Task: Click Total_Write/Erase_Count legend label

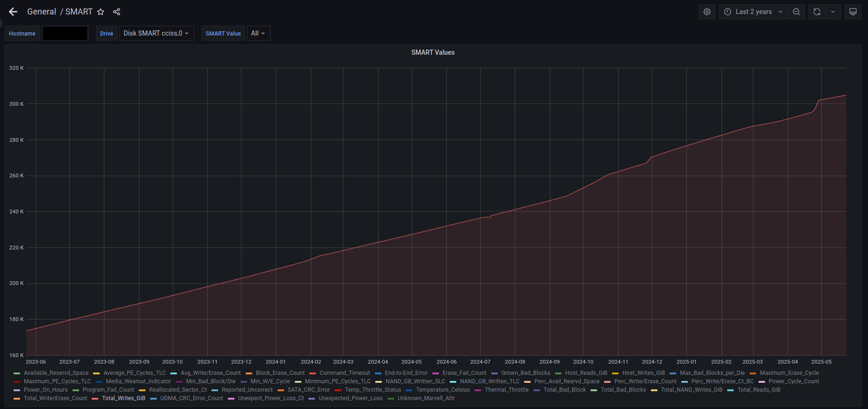Action: pyautogui.click(x=56, y=398)
